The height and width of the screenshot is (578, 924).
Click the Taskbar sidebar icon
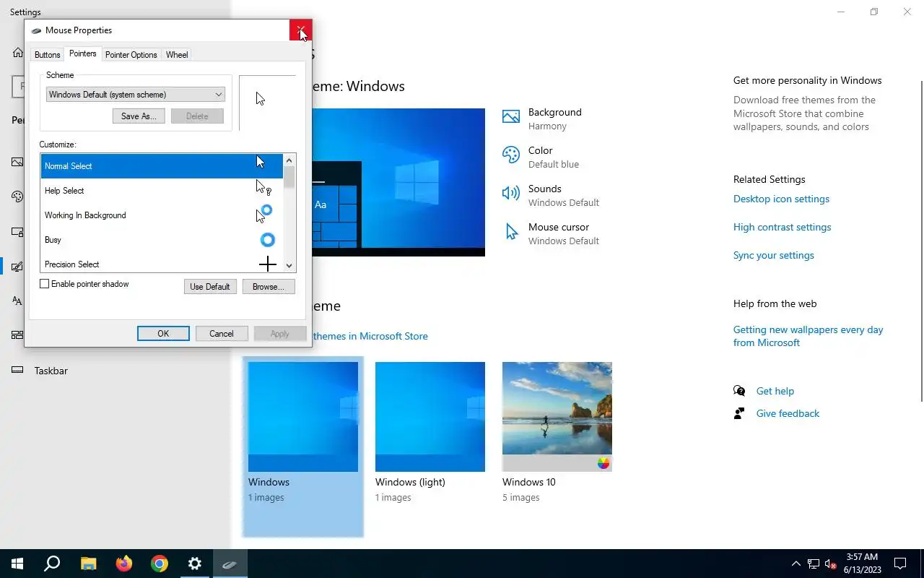coord(17,370)
